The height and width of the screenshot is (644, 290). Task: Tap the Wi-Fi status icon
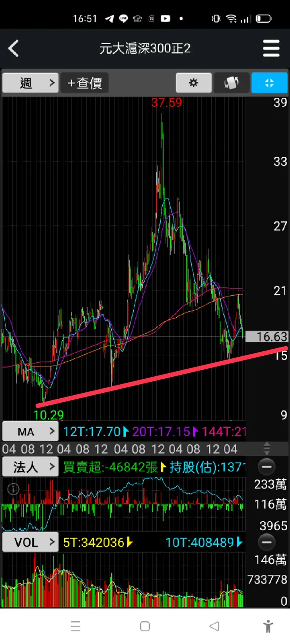[232, 18]
